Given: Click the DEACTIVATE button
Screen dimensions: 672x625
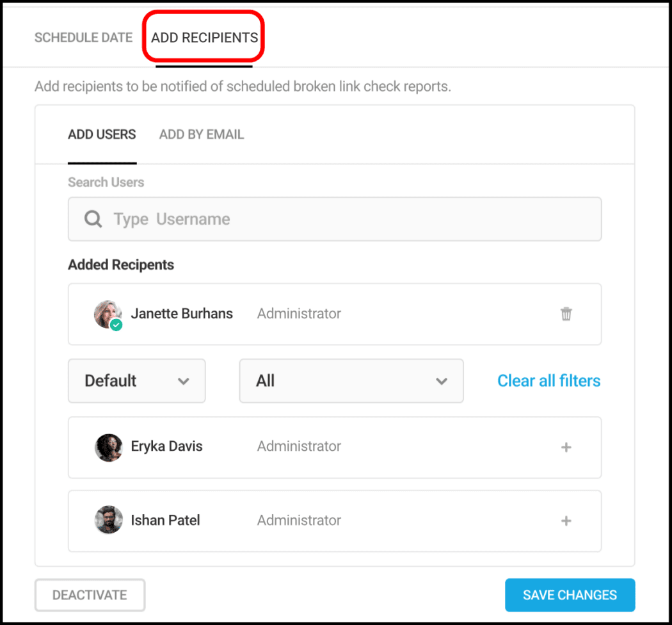Looking at the screenshot, I should [x=90, y=595].
